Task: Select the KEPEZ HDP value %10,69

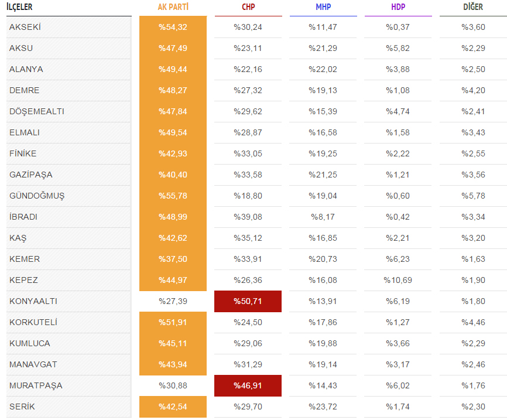Action: coord(398,280)
